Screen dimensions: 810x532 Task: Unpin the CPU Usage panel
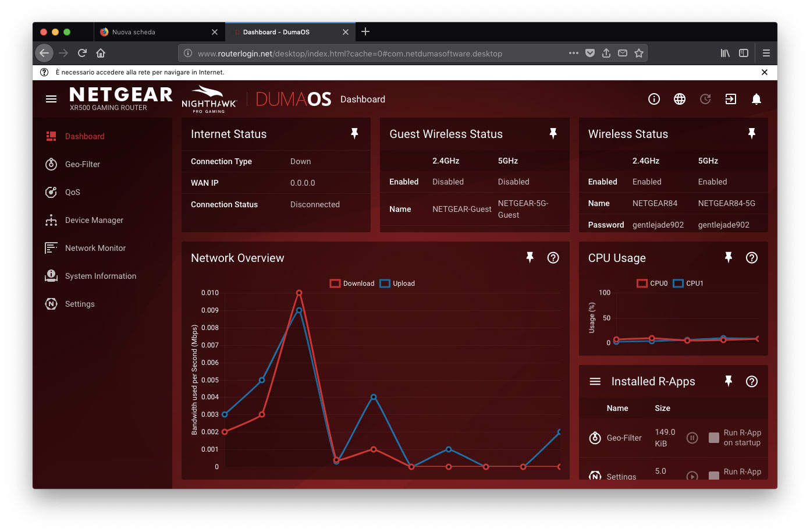(x=729, y=257)
